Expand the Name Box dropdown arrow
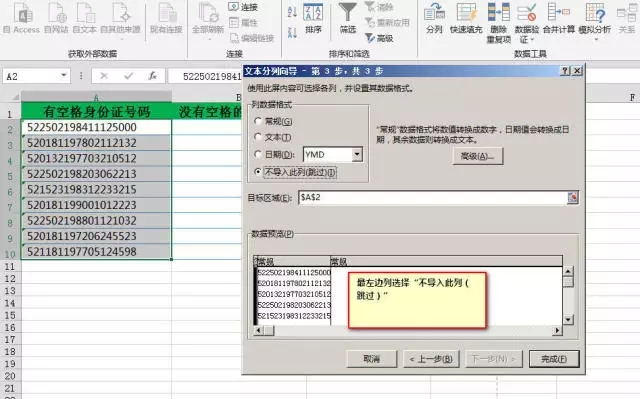640x399 pixels. [64, 75]
